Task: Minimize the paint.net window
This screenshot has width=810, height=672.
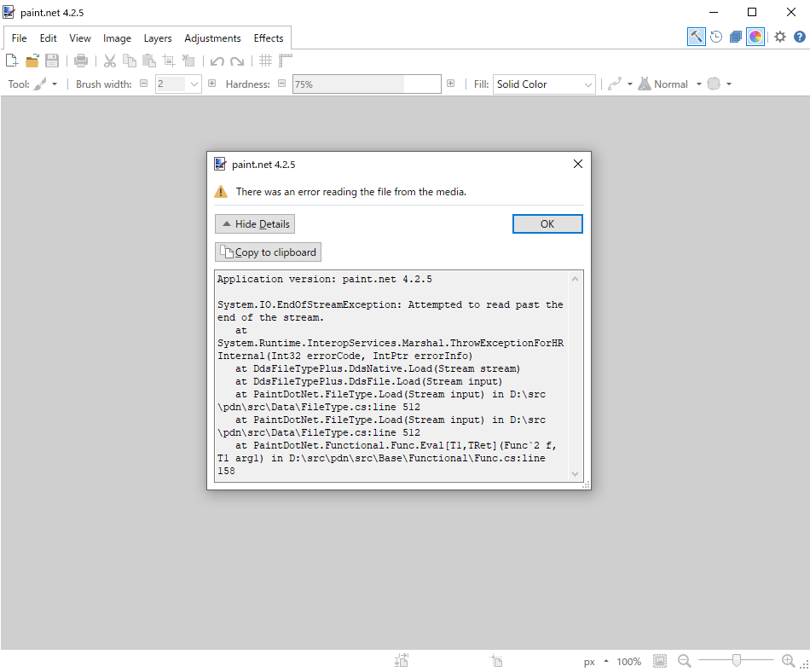Action: [714, 12]
